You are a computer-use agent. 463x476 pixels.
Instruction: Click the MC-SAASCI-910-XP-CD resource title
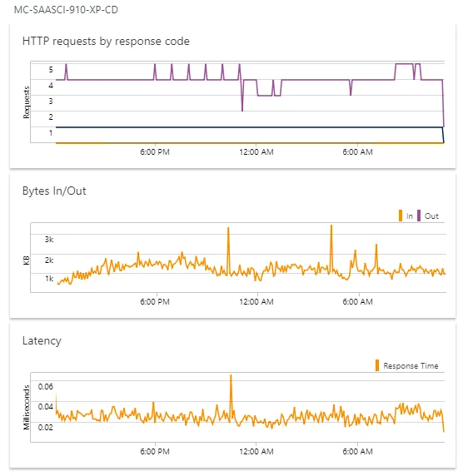point(66,10)
